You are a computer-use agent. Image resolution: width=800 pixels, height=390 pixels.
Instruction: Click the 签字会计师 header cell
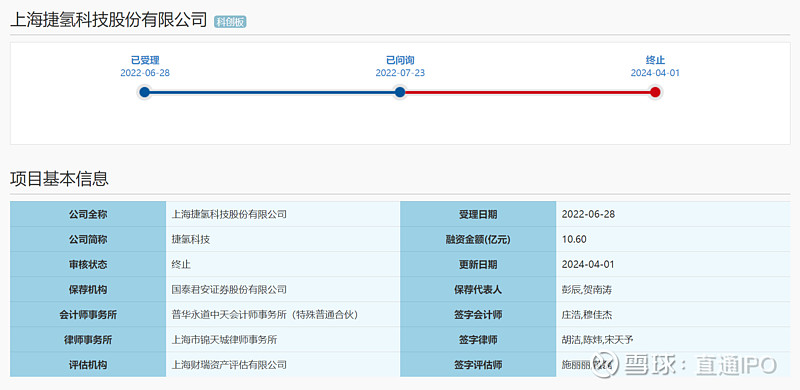[x=478, y=314]
